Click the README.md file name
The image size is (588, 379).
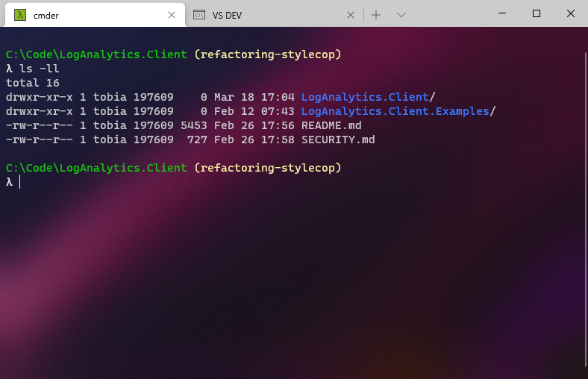[331, 125]
